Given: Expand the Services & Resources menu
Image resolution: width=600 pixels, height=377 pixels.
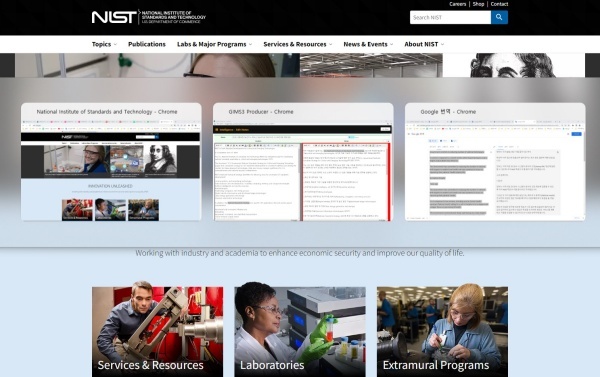Looking at the screenshot, I should [298, 44].
